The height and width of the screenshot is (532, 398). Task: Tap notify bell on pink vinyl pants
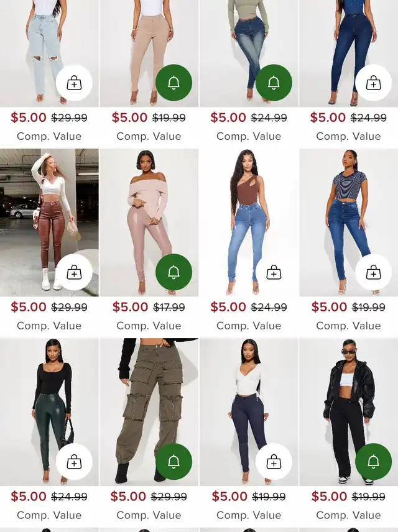coord(174,272)
